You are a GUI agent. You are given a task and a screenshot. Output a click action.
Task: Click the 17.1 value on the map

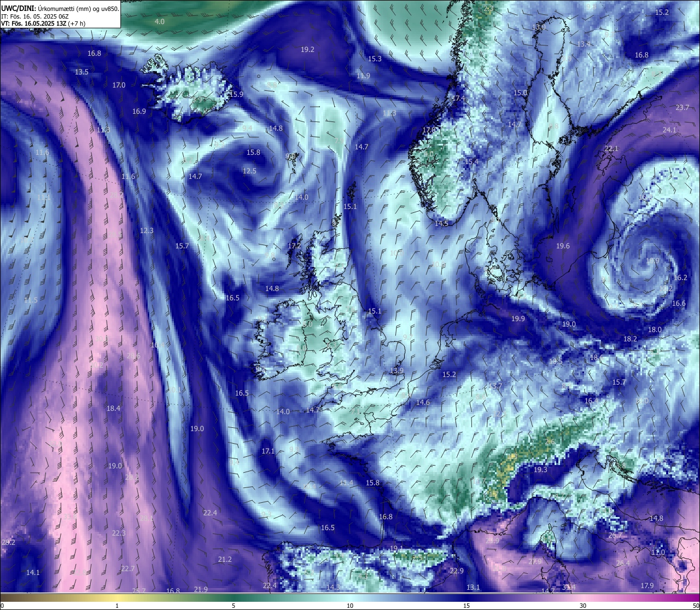tap(268, 451)
